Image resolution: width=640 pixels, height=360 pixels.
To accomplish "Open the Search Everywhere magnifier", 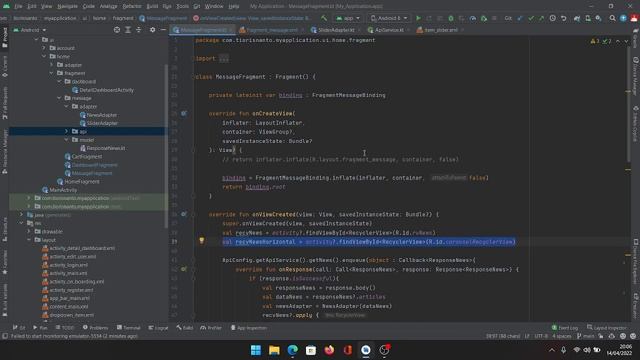I will click(612, 18).
